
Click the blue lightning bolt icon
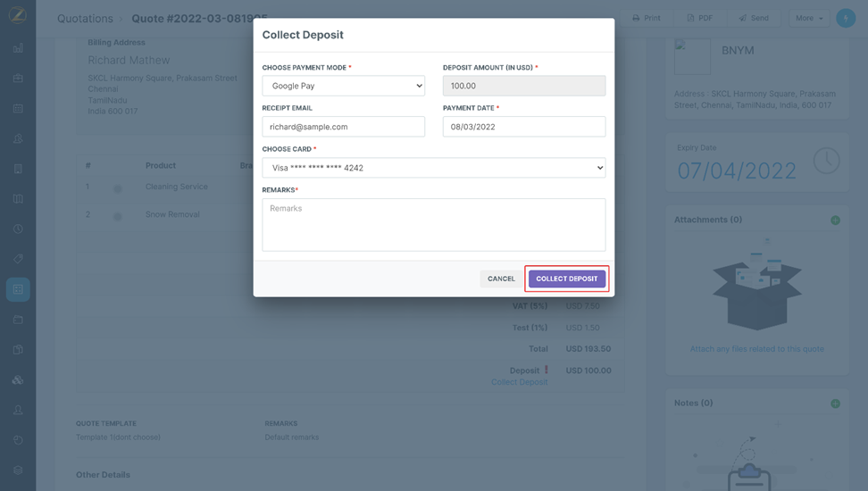pos(846,18)
